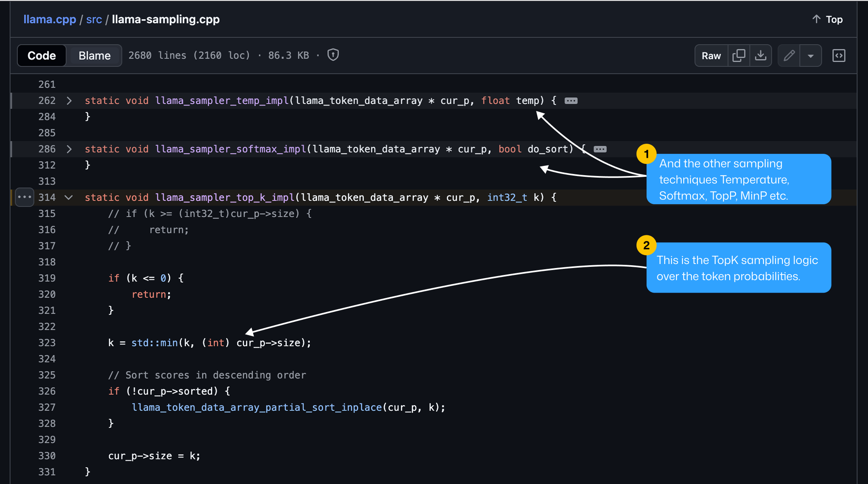Image resolution: width=868 pixels, height=484 pixels.
Task: Click yellow annotation marker number 2
Action: 646,245
